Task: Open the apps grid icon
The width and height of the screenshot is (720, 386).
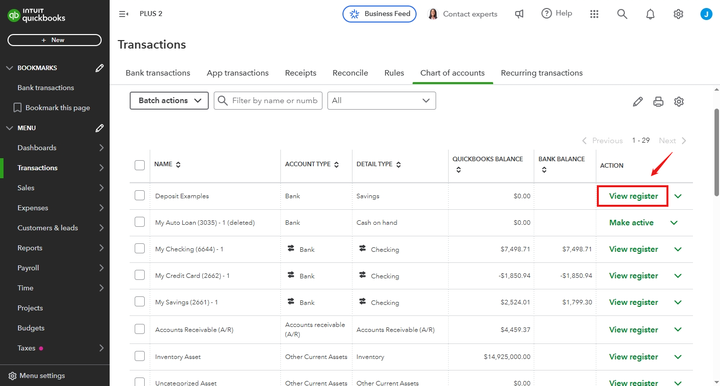Action: tap(594, 14)
